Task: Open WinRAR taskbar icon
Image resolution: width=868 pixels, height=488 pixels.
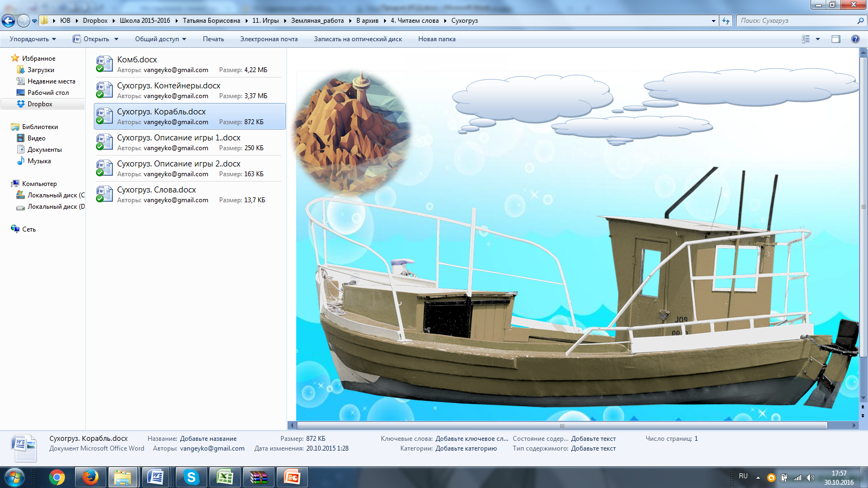Action: coord(258,477)
